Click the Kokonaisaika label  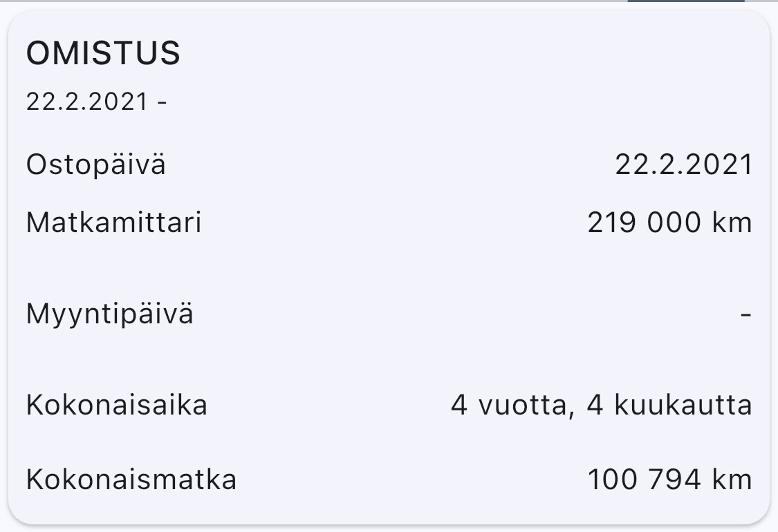coord(117,405)
